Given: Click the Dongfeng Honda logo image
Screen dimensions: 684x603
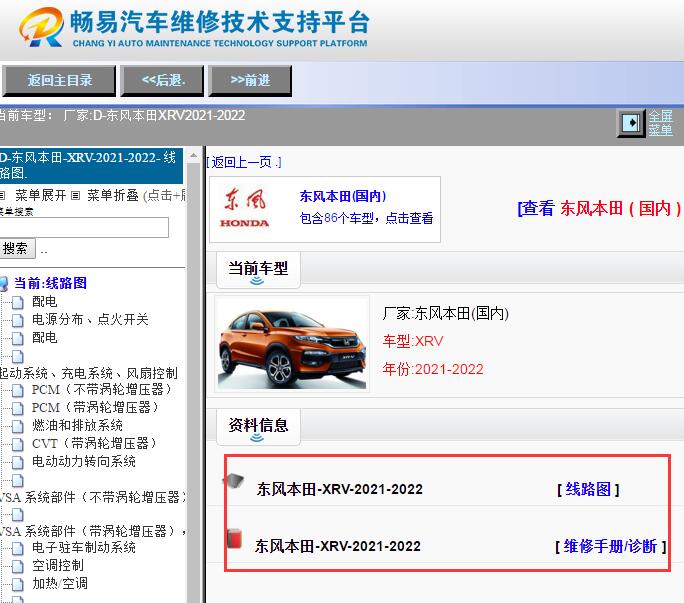Looking at the screenshot, I should 245,208.
